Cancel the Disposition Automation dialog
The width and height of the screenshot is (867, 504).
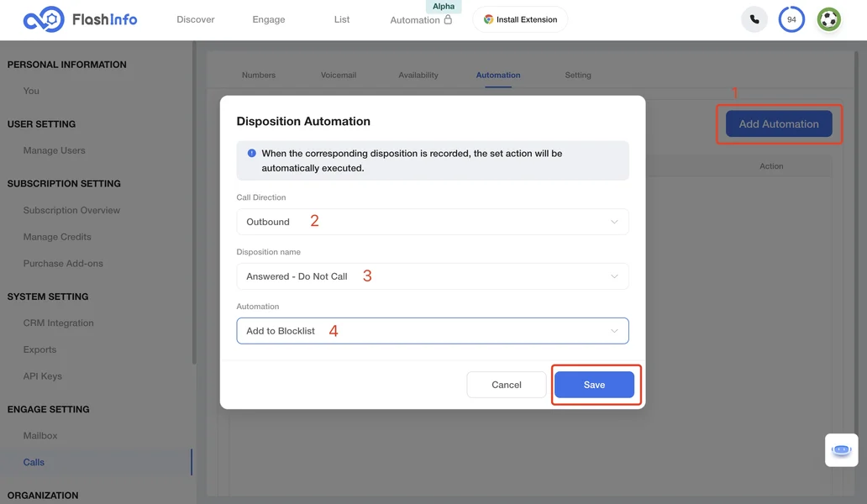coord(506,385)
